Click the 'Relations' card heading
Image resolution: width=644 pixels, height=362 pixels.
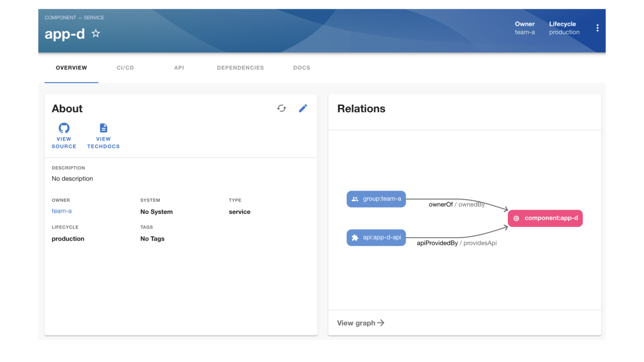pos(361,109)
